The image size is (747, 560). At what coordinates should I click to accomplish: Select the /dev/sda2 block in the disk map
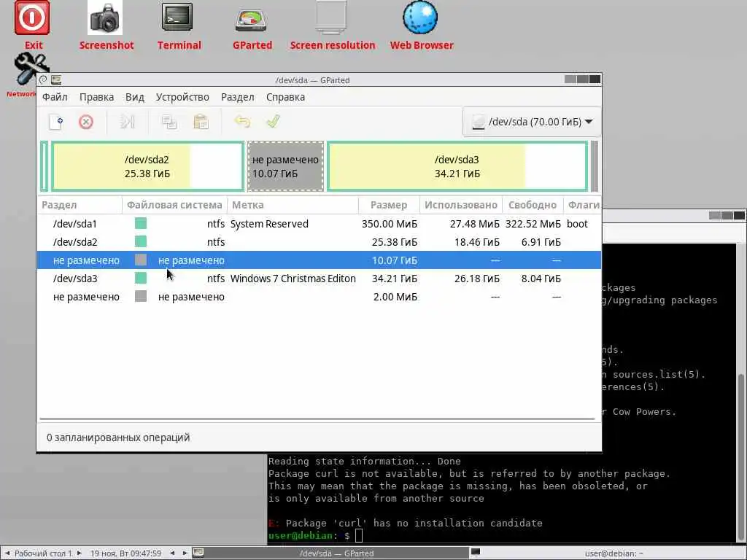pos(147,166)
